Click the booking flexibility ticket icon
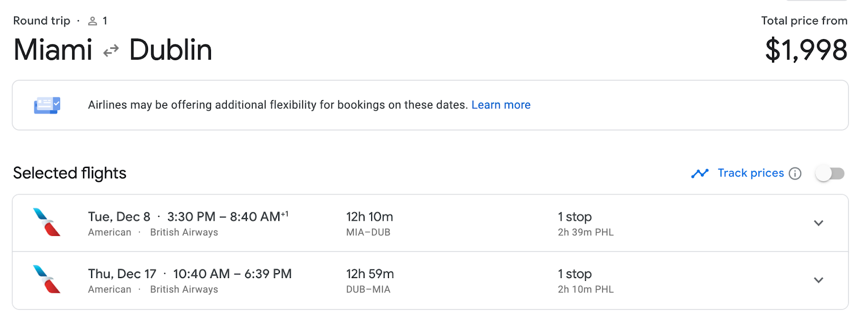Image resolution: width=868 pixels, height=328 pixels. pyautogui.click(x=47, y=105)
